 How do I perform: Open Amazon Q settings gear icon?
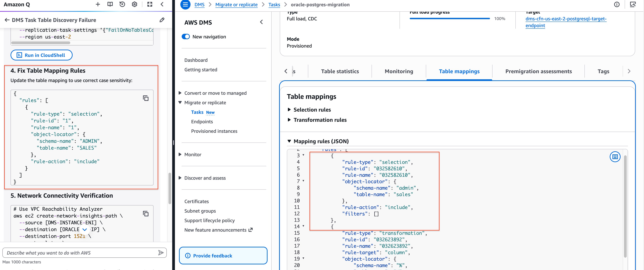pyautogui.click(x=135, y=4)
